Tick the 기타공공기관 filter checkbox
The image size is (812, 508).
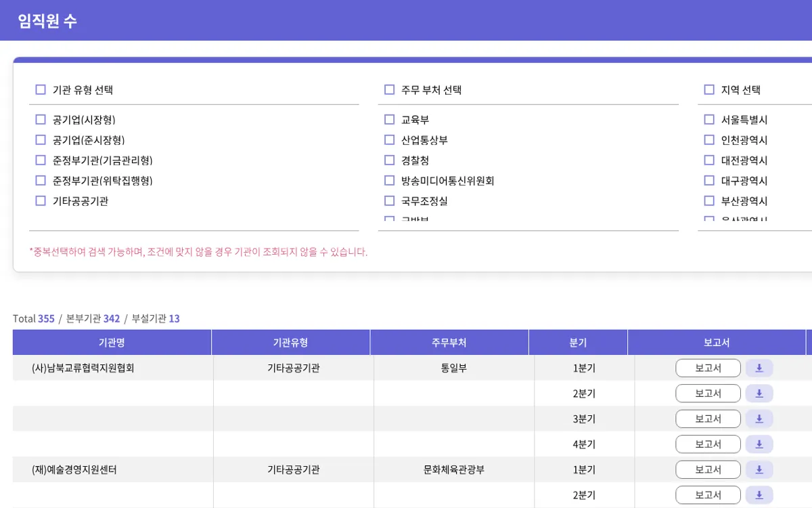click(x=41, y=201)
